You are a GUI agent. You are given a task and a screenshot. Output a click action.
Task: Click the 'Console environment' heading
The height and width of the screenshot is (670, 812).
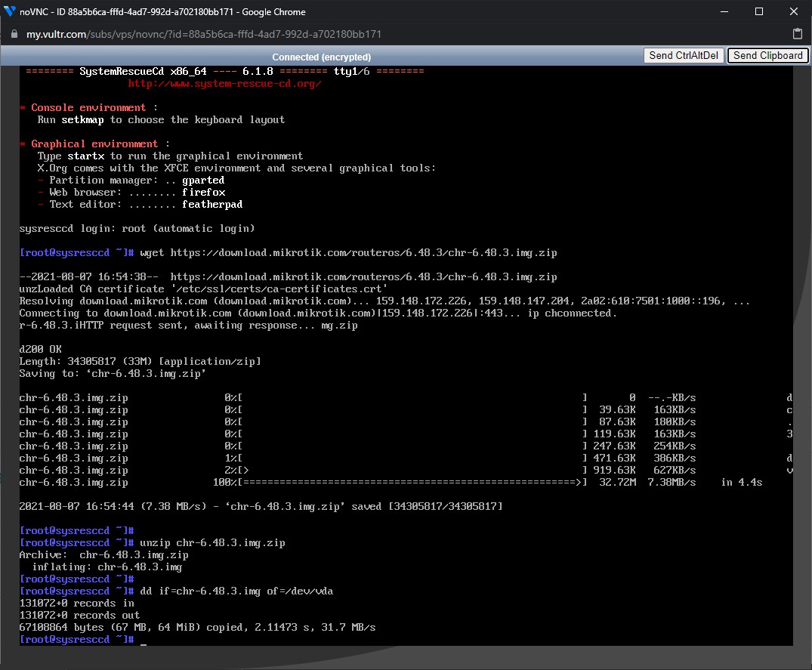coord(88,108)
